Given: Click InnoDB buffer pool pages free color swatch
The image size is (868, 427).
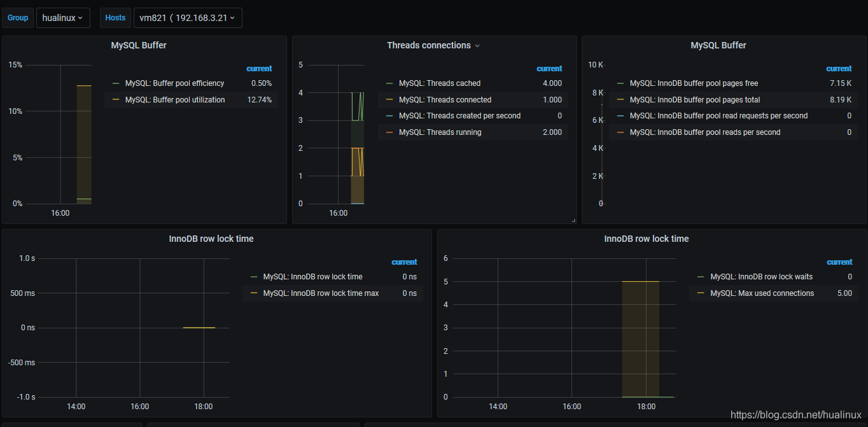Looking at the screenshot, I should pos(620,83).
